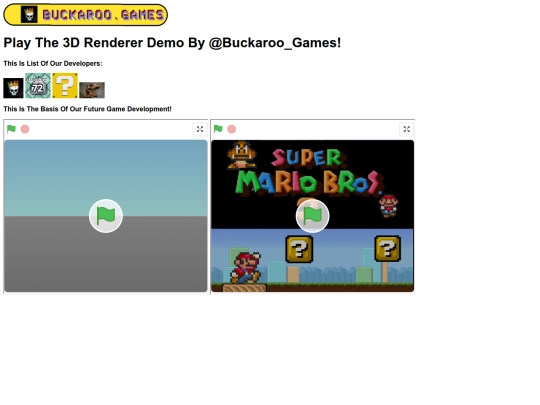Click small green flag above Super Mario Bros
Viewport: 540px width, 405px height.
(218, 129)
